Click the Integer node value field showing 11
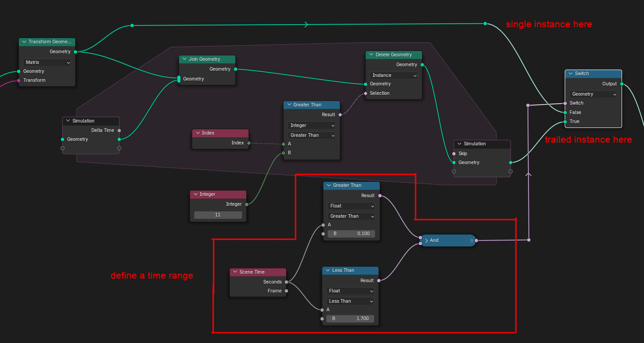Viewport: 644px width, 343px height. pos(218,215)
